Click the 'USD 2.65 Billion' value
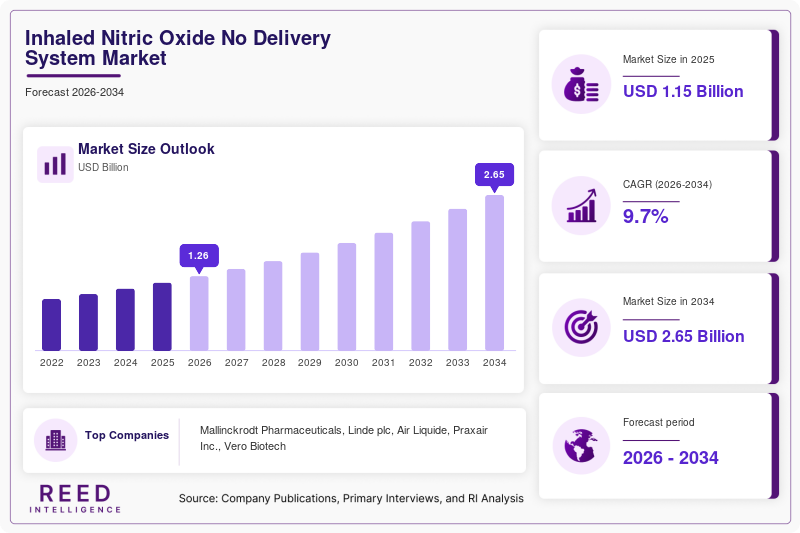800x533 pixels. point(684,336)
